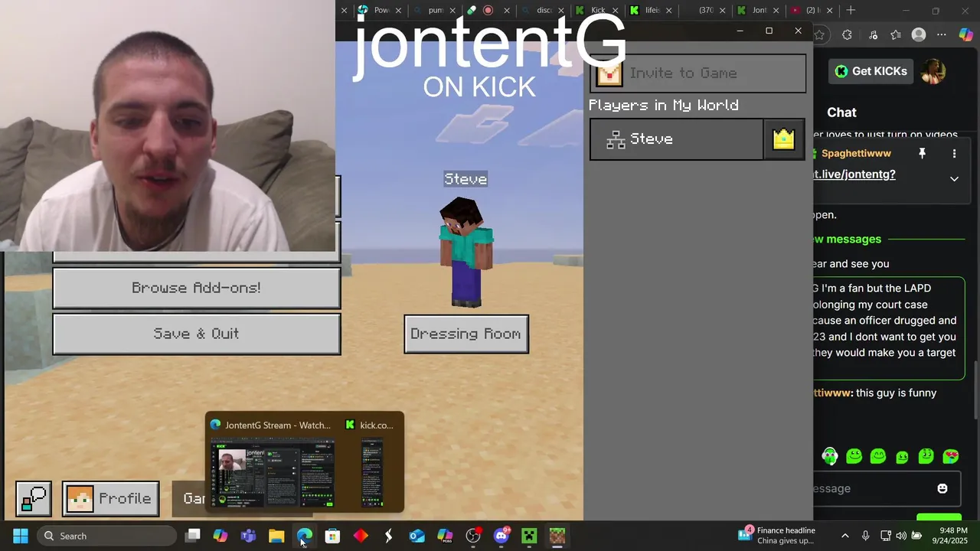Show hidden system tray icons chevron

(845, 536)
